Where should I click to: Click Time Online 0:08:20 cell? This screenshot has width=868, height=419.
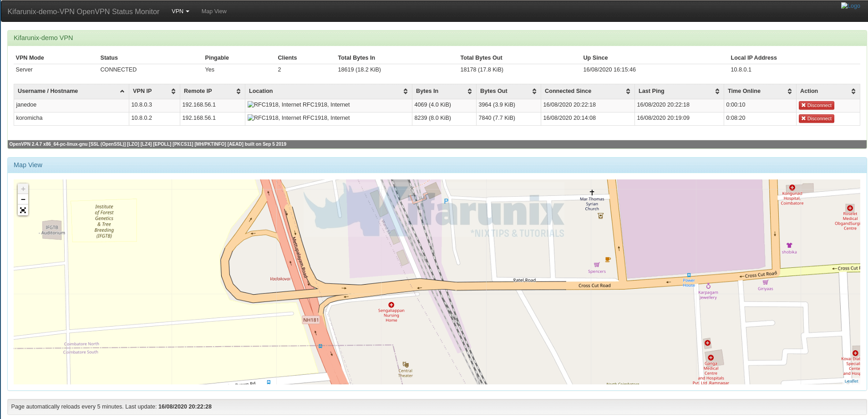(760, 118)
